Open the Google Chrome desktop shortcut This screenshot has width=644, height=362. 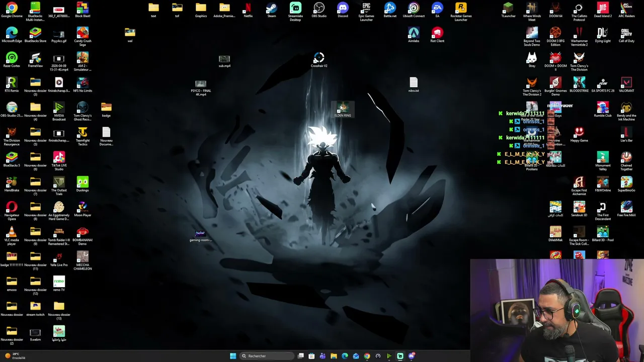click(12, 10)
